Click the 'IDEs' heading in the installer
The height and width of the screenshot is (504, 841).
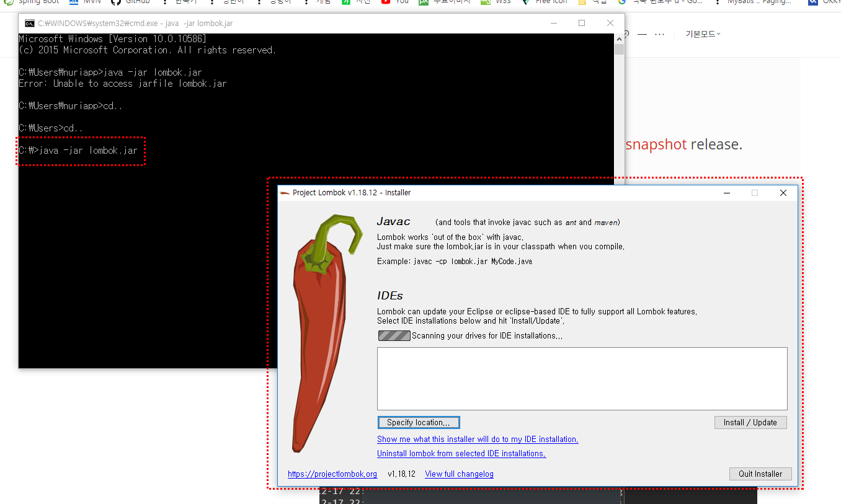point(390,296)
